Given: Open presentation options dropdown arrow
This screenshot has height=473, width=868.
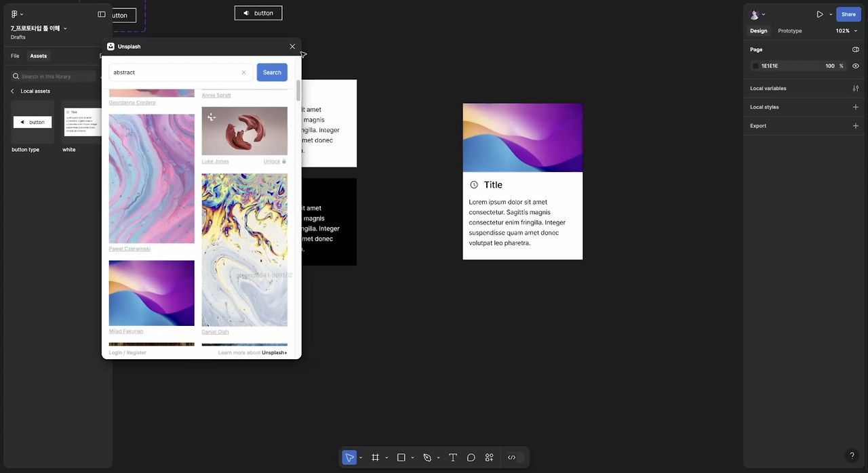Looking at the screenshot, I should point(831,14).
